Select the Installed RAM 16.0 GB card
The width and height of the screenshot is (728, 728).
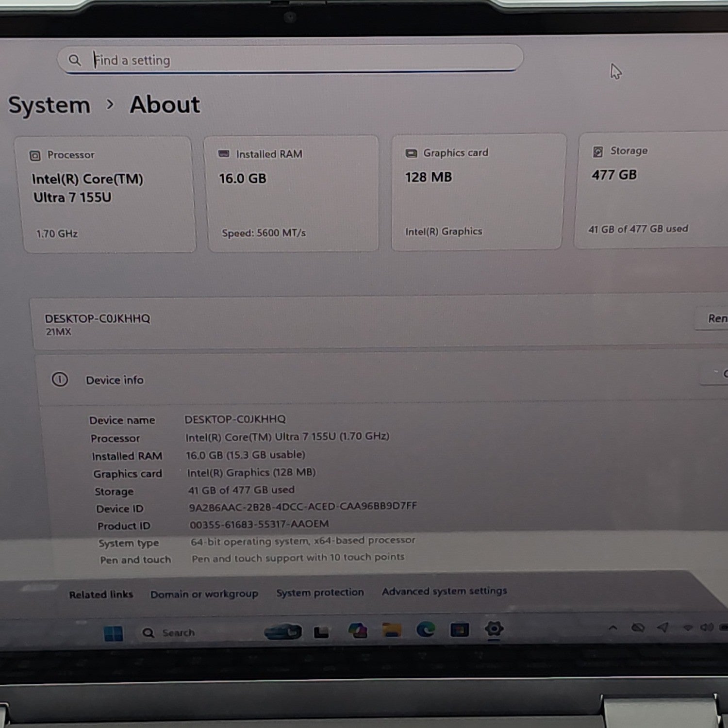pyautogui.click(x=293, y=194)
